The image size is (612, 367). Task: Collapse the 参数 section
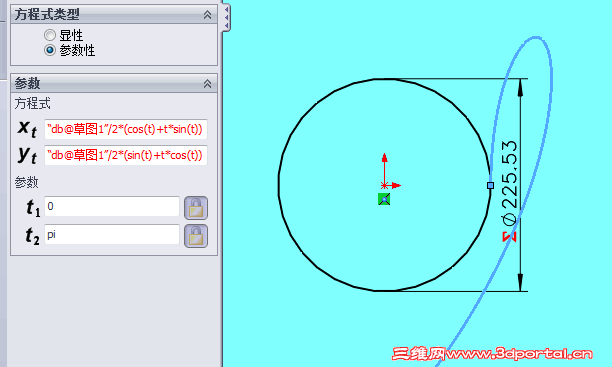(x=207, y=83)
